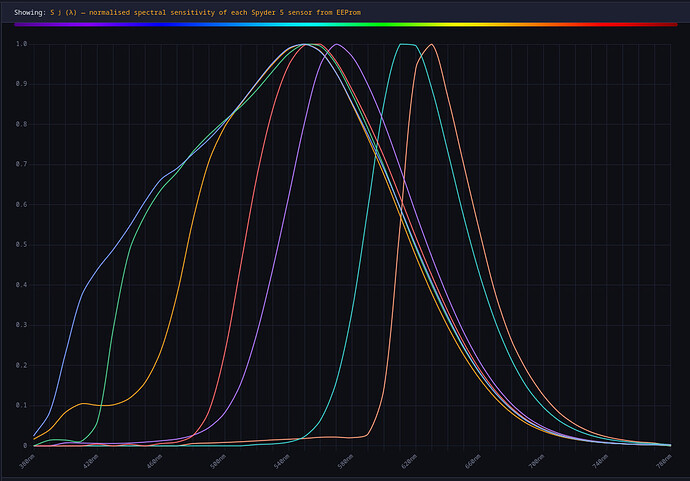Click the "0.2" y-axis label
Viewport: 690px width, 481px height.
coord(22,365)
